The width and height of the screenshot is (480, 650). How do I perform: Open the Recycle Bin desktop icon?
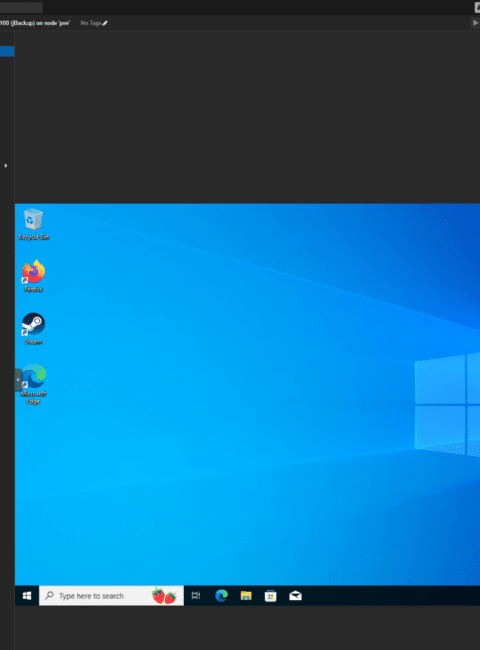point(33,224)
